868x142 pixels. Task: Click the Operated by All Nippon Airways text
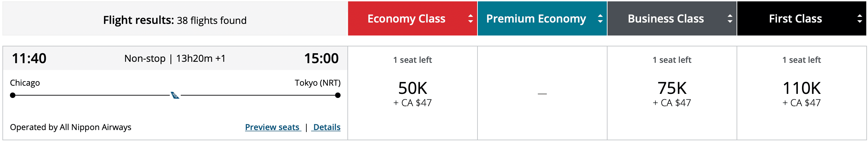point(71,127)
